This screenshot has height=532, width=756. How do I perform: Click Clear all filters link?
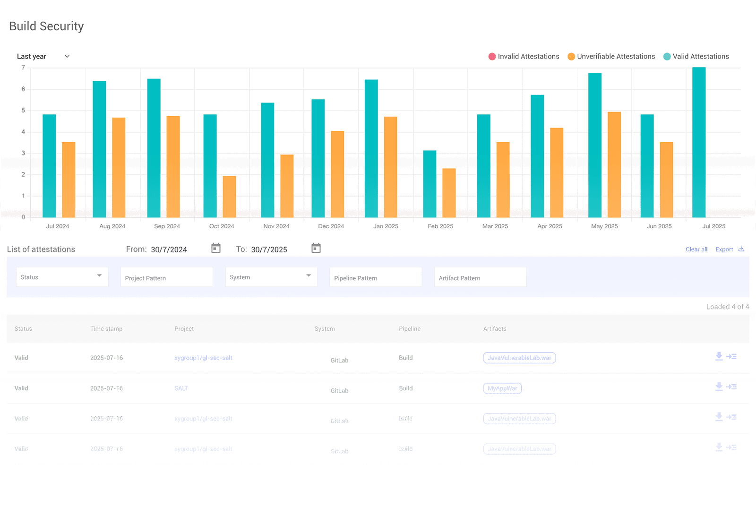click(696, 249)
